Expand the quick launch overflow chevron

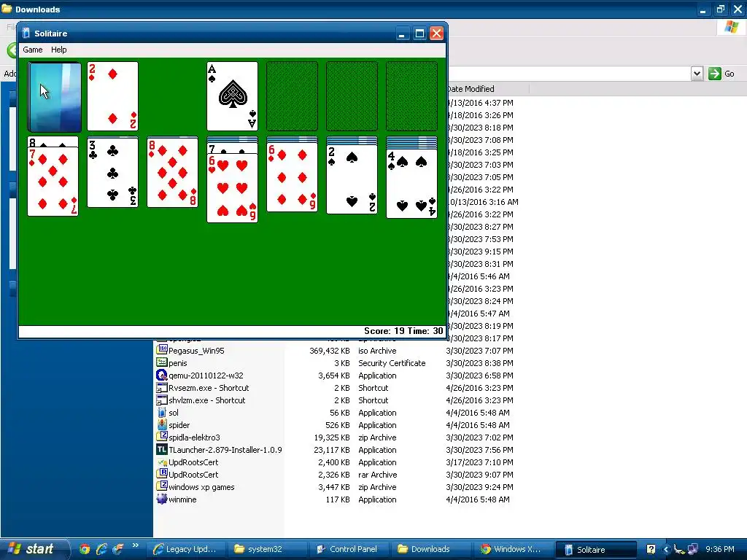136,545
